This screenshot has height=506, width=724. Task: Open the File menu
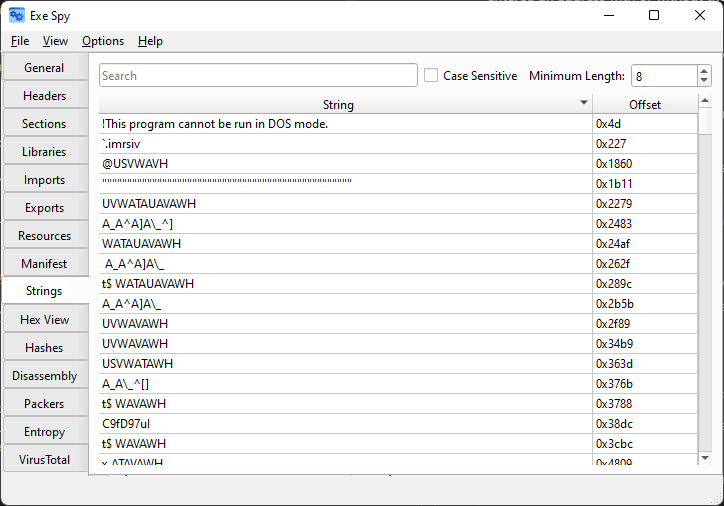coord(20,41)
